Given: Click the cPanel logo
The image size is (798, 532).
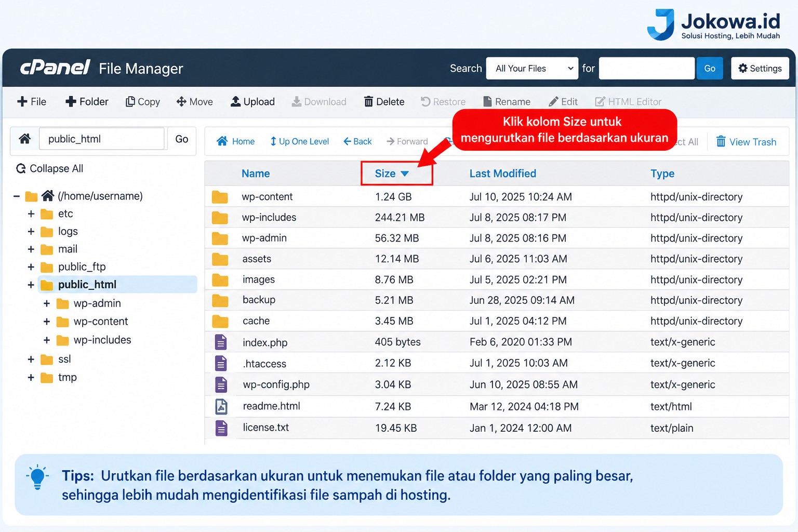Looking at the screenshot, I should tap(55, 68).
